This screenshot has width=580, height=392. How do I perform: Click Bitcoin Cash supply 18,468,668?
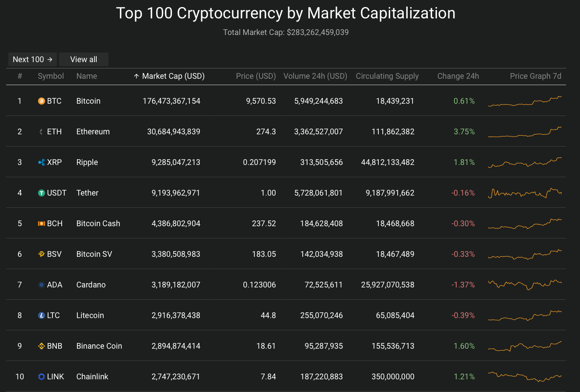click(395, 224)
